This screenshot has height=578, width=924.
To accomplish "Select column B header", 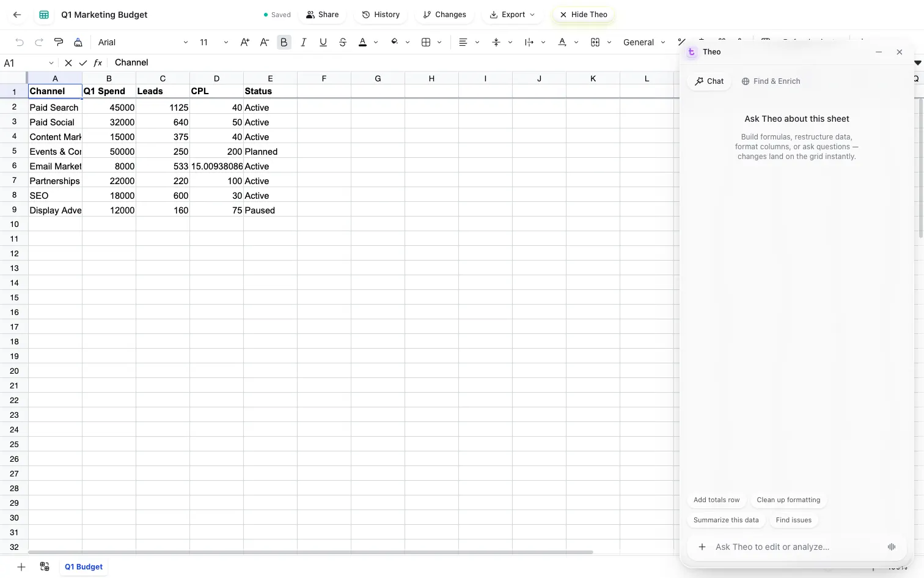I will pyautogui.click(x=109, y=78).
